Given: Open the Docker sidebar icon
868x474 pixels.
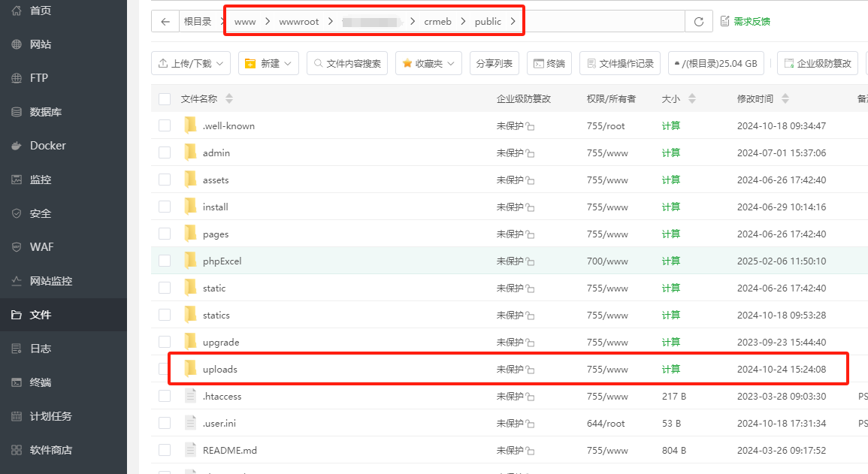Looking at the screenshot, I should 17,146.
